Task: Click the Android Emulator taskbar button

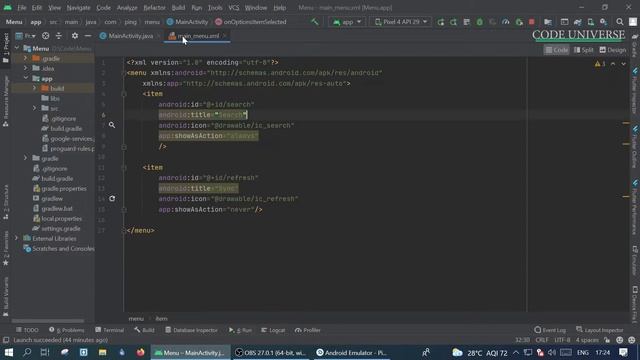Action: [351, 352]
